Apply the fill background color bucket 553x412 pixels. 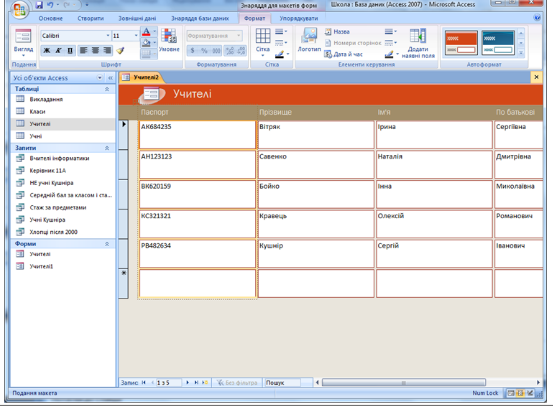(146, 43)
